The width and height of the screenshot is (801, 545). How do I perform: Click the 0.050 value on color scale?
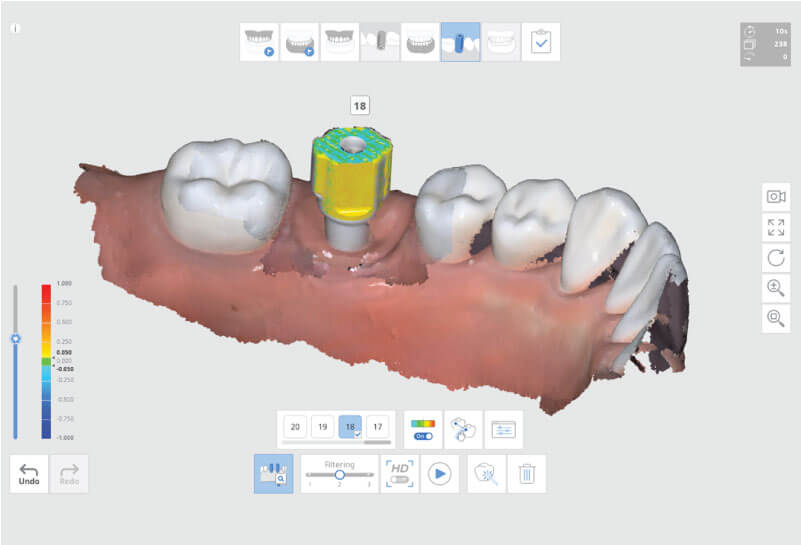[x=64, y=352]
